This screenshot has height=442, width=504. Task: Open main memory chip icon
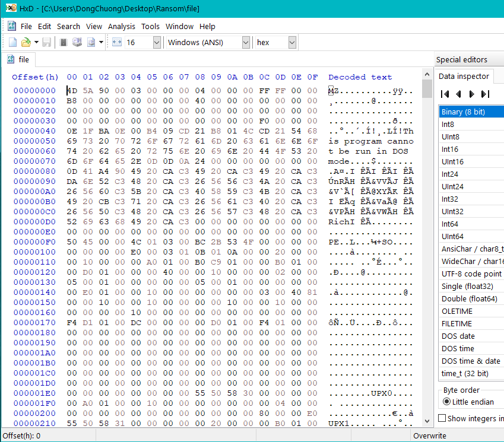[64, 42]
